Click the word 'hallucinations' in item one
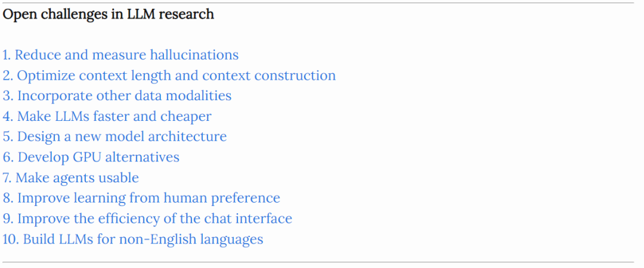 pos(194,55)
